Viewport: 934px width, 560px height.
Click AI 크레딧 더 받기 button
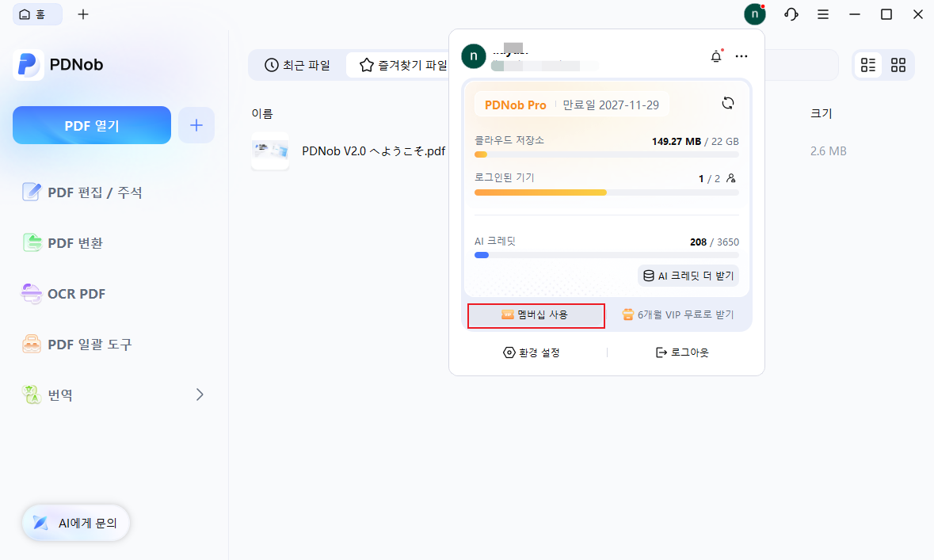click(x=688, y=276)
